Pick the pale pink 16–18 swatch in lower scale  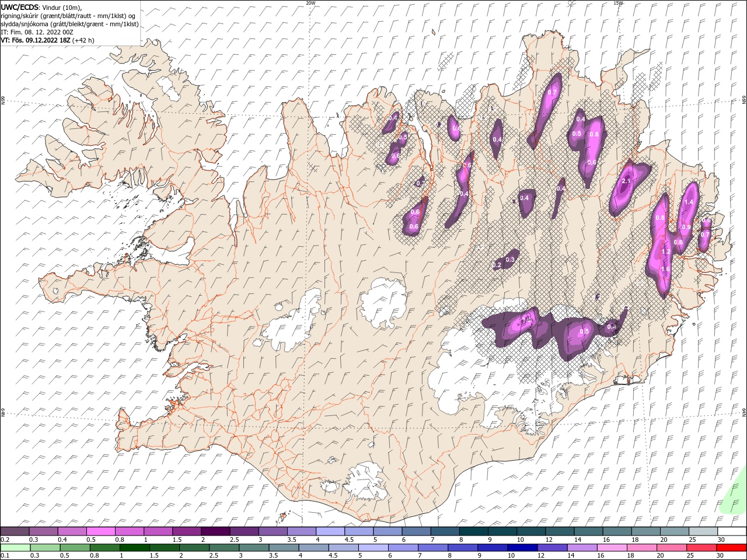[611, 548]
